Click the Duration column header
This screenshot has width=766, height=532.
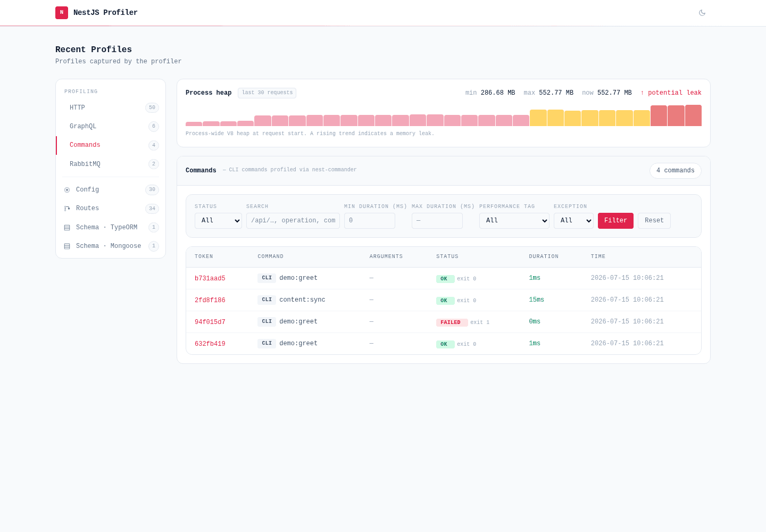[544, 257]
